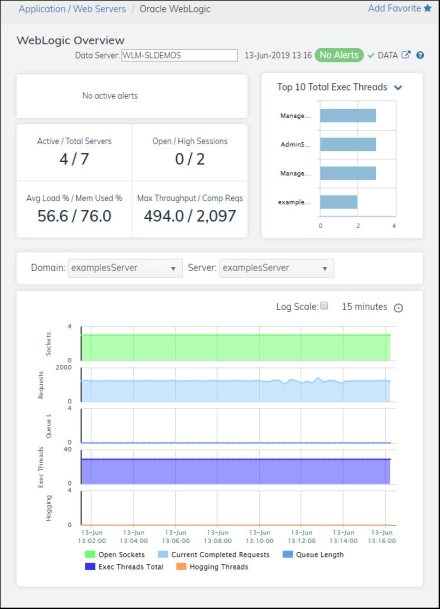Click the Oracle WebLogic breadcrumb

[175, 9]
